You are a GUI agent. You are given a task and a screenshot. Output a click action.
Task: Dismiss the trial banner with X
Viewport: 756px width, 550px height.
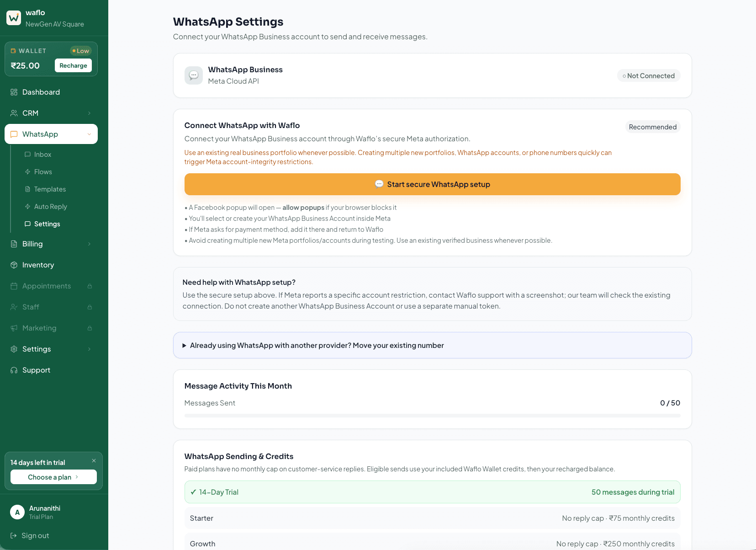click(94, 460)
